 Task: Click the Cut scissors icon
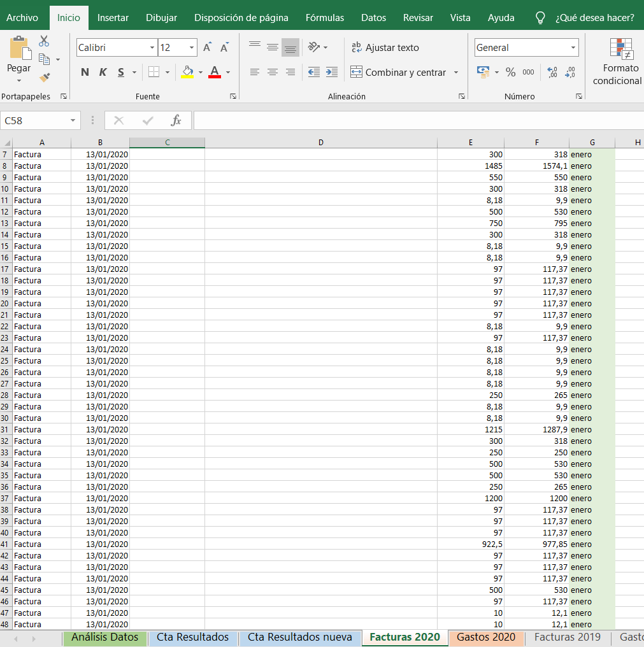click(x=44, y=41)
